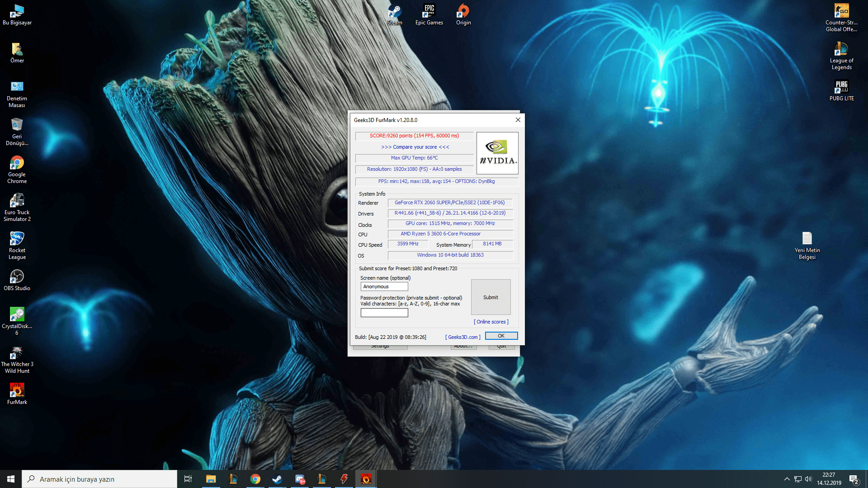The width and height of the screenshot is (868, 488).
Task: Open the Steam desktop icon
Action: click(394, 12)
